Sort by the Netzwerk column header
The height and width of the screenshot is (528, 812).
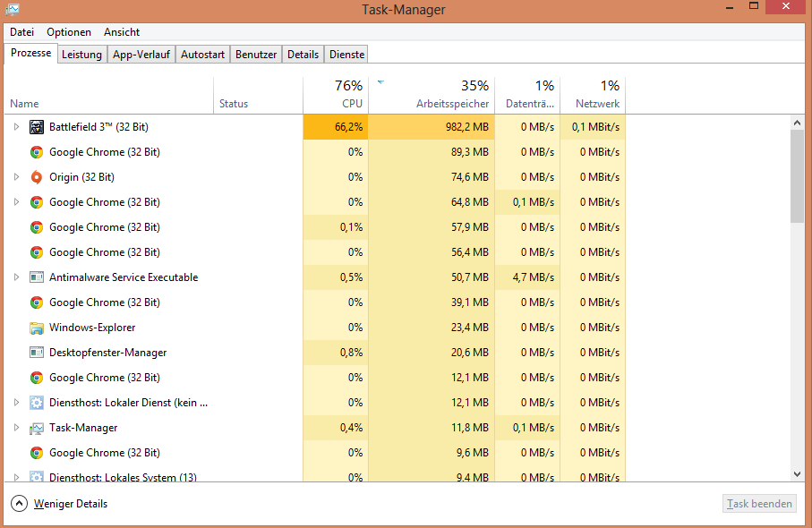(593, 96)
